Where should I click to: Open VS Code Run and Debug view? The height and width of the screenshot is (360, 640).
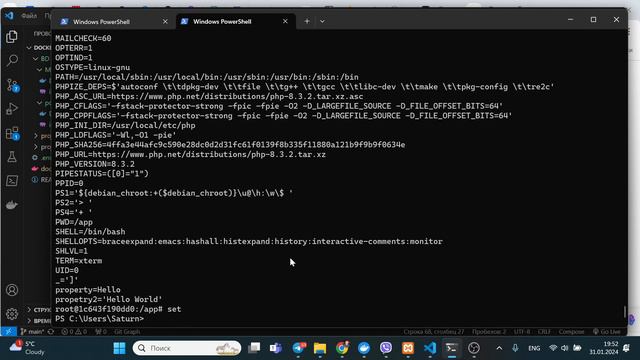click(12, 109)
